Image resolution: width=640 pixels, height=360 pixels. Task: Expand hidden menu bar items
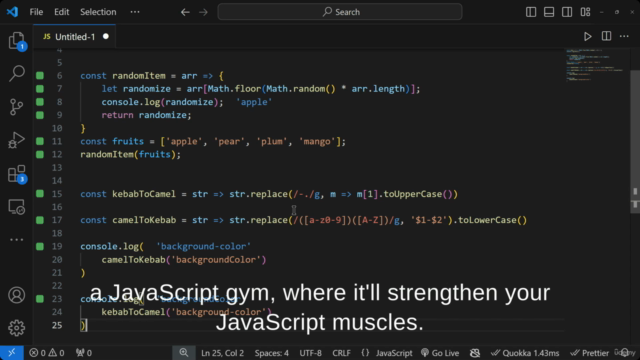135,12
